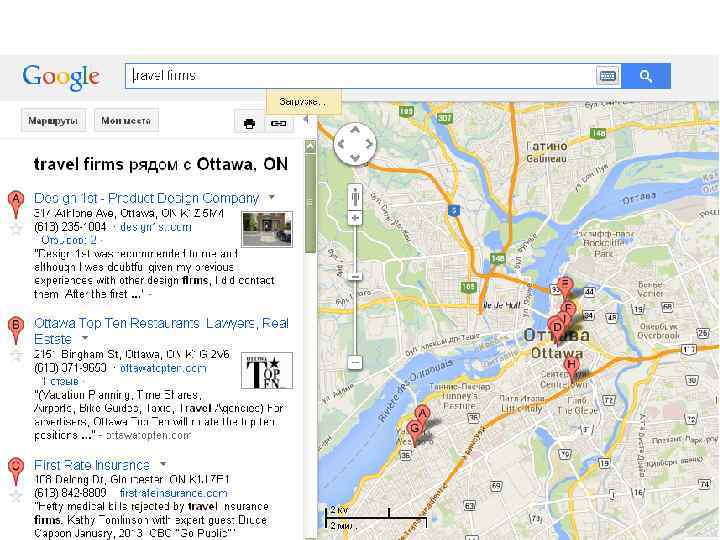The width and height of the screenshot is (720, 540).
Task: Open the design1st.com website link
Action: pos(156,227)
